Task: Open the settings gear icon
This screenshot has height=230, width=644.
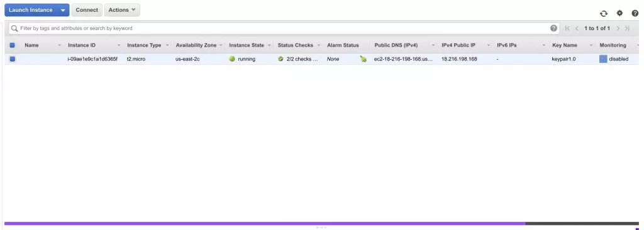Action: 619,13
